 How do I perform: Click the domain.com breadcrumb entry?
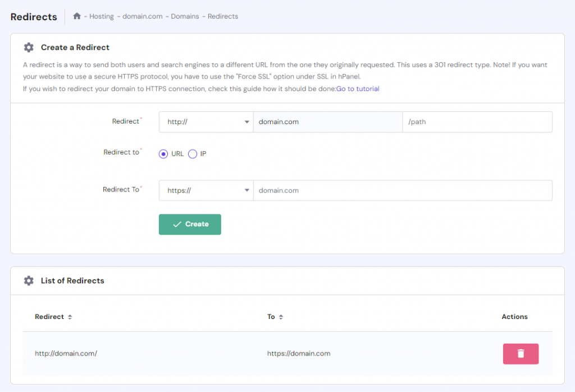click(142, 16)
